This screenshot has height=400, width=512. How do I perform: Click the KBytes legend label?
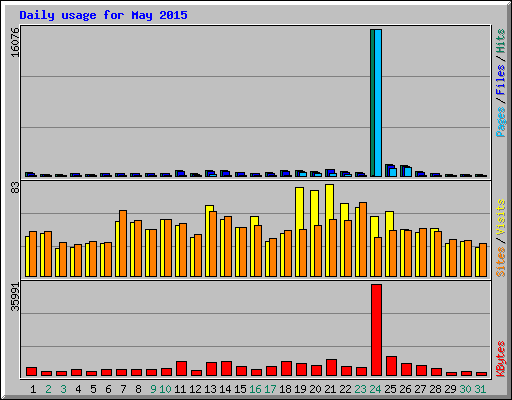click(500, 359)
